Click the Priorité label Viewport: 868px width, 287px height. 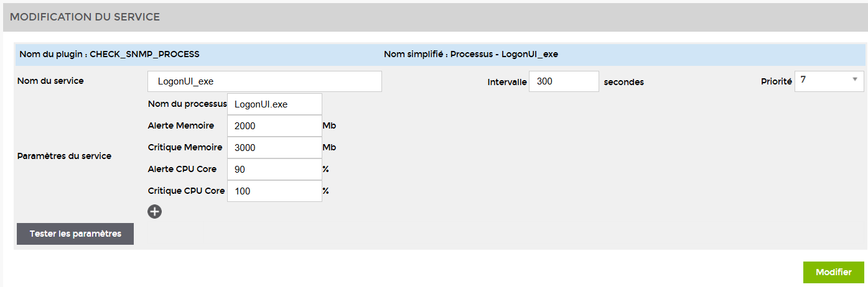click(776, 81)
